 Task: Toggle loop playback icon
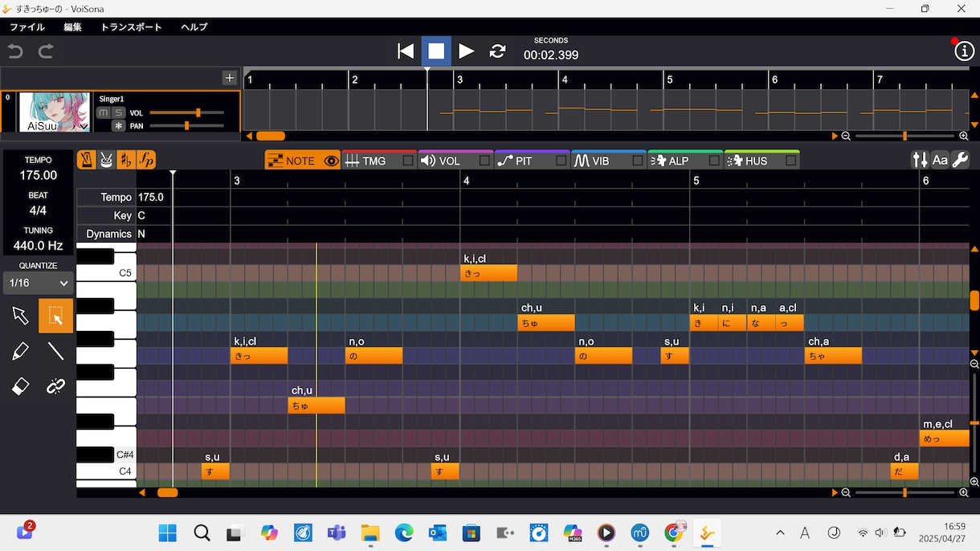point(497,51)
